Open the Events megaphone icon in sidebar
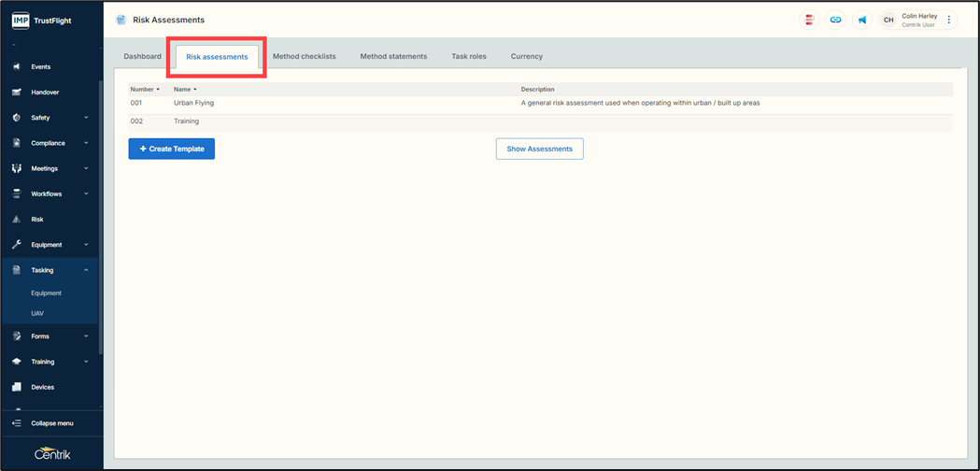Viewport: 980px width, 471px height. [x=16, y=67]
